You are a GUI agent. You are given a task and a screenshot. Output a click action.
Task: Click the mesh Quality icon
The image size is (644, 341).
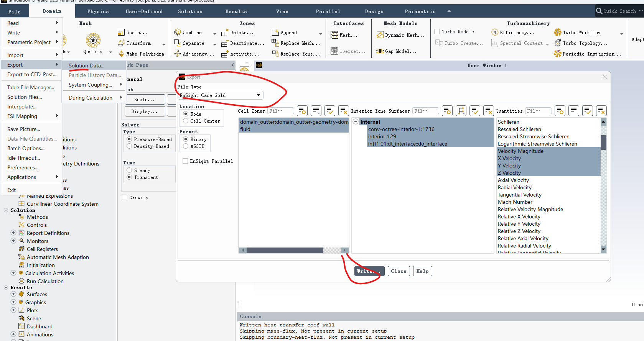tap(93, 40)
